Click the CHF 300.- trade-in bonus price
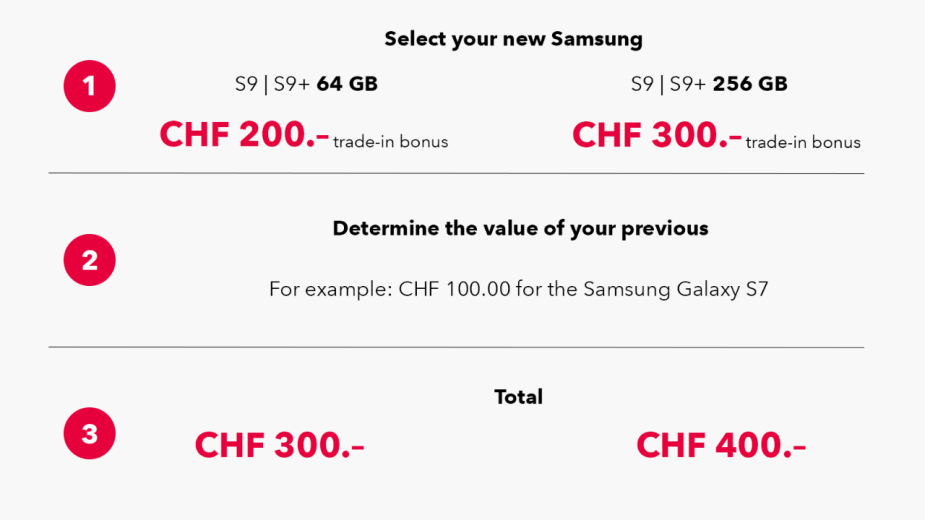This screenshot has height=520, width=925. 657,135
